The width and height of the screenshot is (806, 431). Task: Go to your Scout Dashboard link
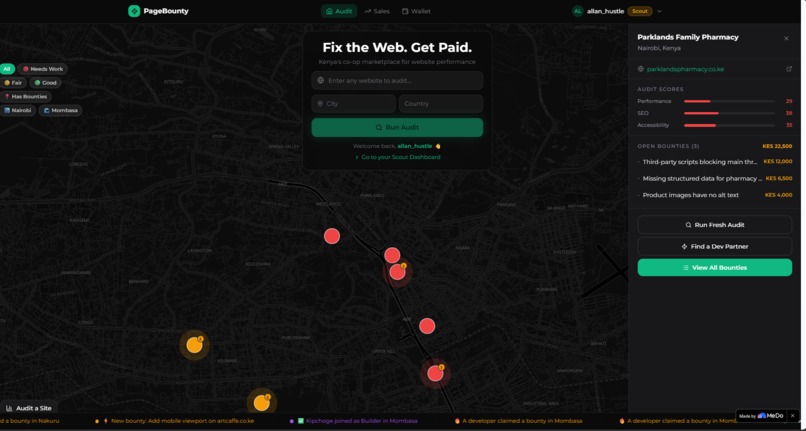[x=397, y=157]
